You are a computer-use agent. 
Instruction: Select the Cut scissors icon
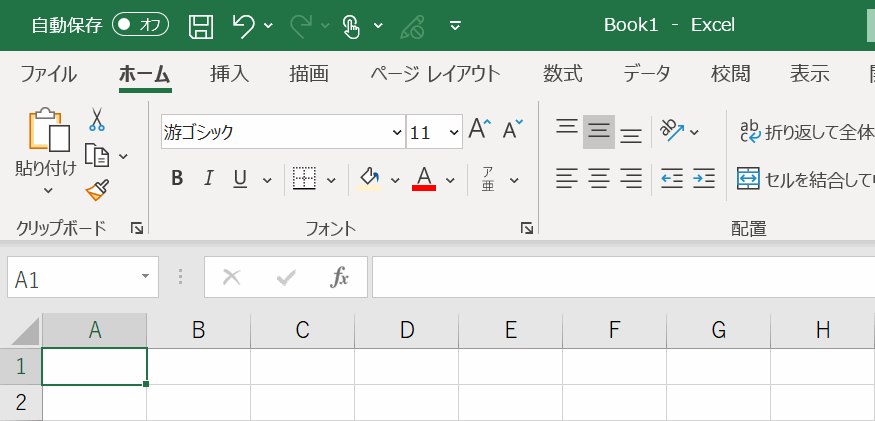click(97, 120)
